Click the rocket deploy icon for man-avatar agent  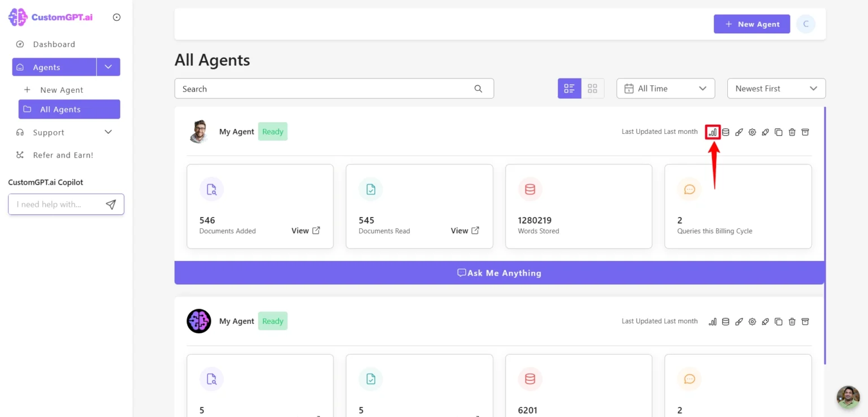(765, 132)
